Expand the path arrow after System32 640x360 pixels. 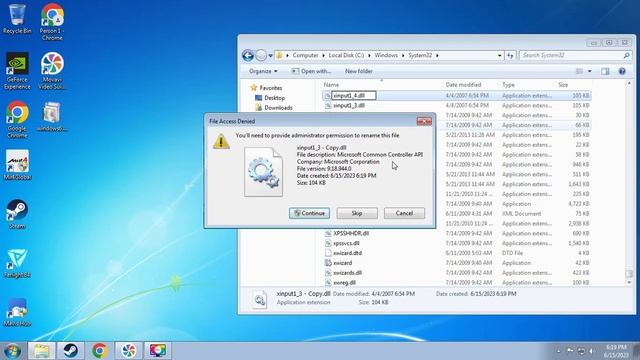(x=438, y=56)
